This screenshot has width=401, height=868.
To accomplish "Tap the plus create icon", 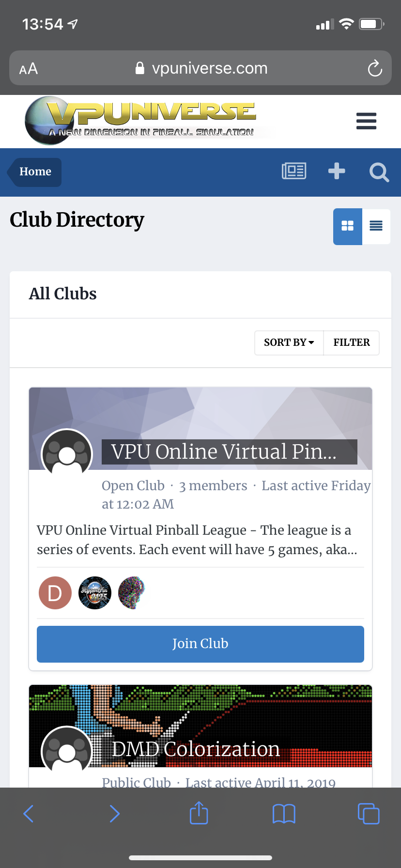I will (x=337, y=171).
